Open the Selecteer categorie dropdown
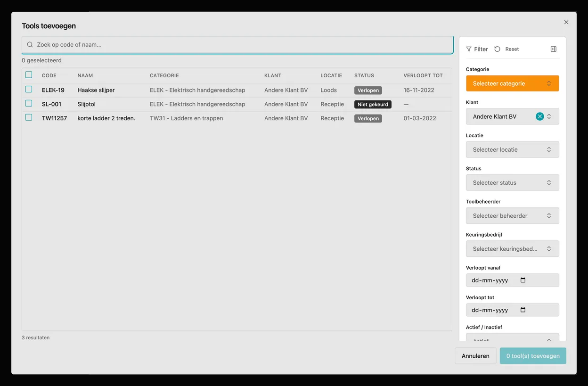588x386 pixels. pyautogui.click(x=513, y=83)
